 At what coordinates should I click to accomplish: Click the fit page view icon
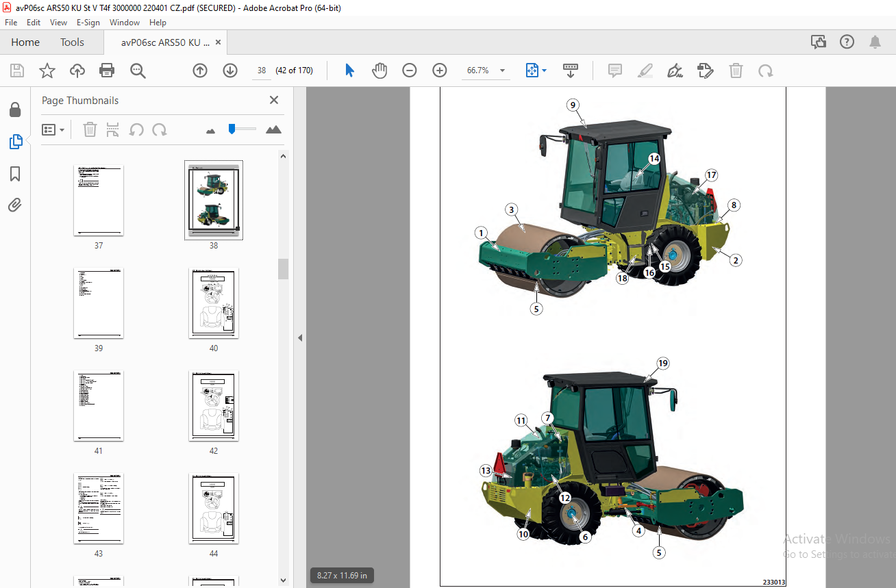tap(532, 71)
